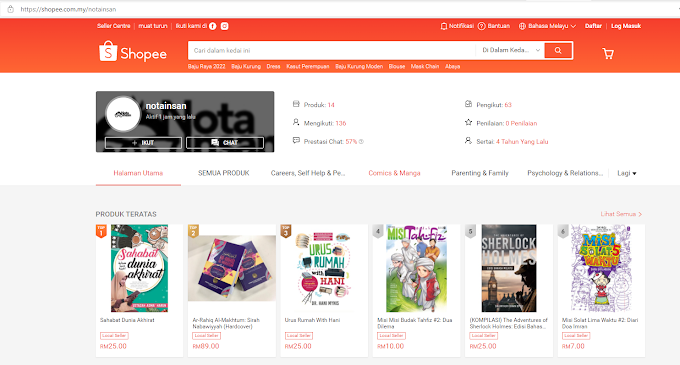Open Ar-Rahiq Al-Makhtum book image
This screenshot has width=680, height=365.
click(232, 268)
